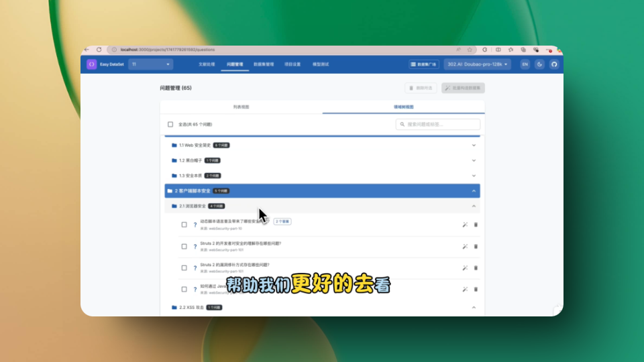Viewport: 644px width, 362px height.
Task: Open the project selector dropdown
Action: click(x=151, y=64)
